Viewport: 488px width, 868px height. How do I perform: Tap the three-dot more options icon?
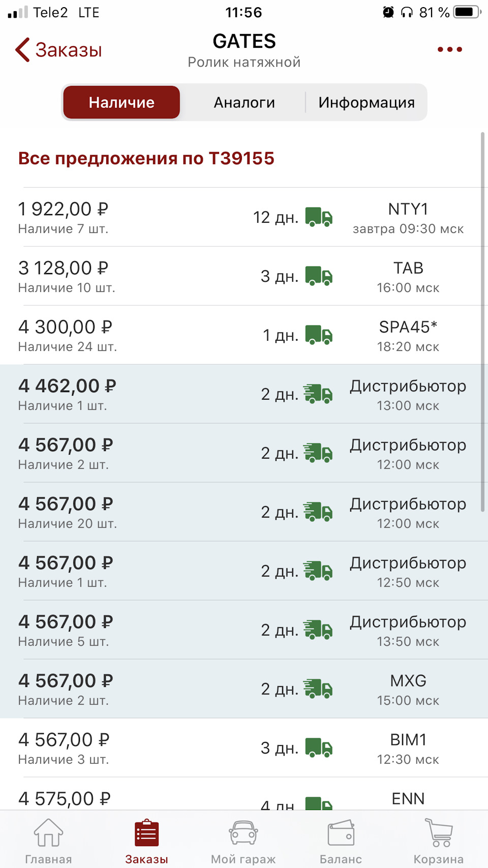pos(449,49)
